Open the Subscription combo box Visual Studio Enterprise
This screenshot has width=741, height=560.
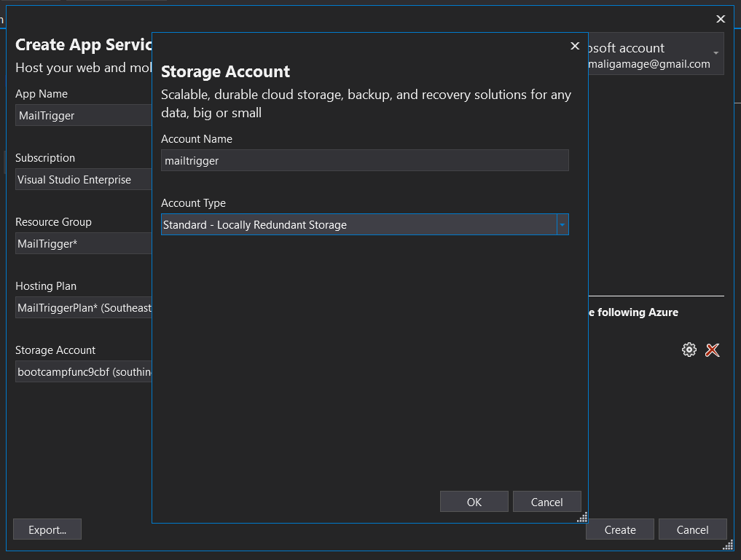point(84,179)
